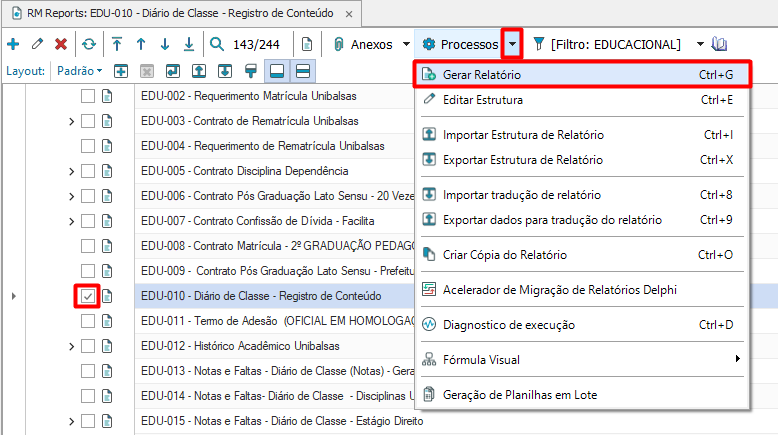Jump to last record with bottom arrow
Viewport: 778px width, 435px height.
[189, 44]
